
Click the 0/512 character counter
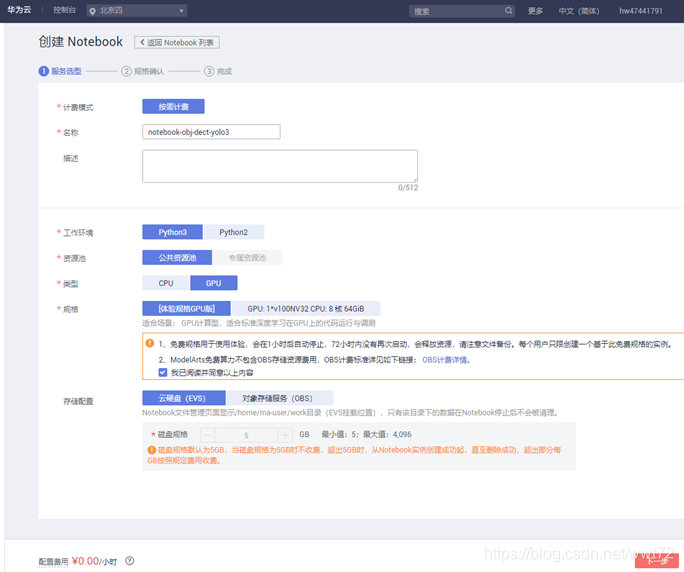tap(408, 188)
